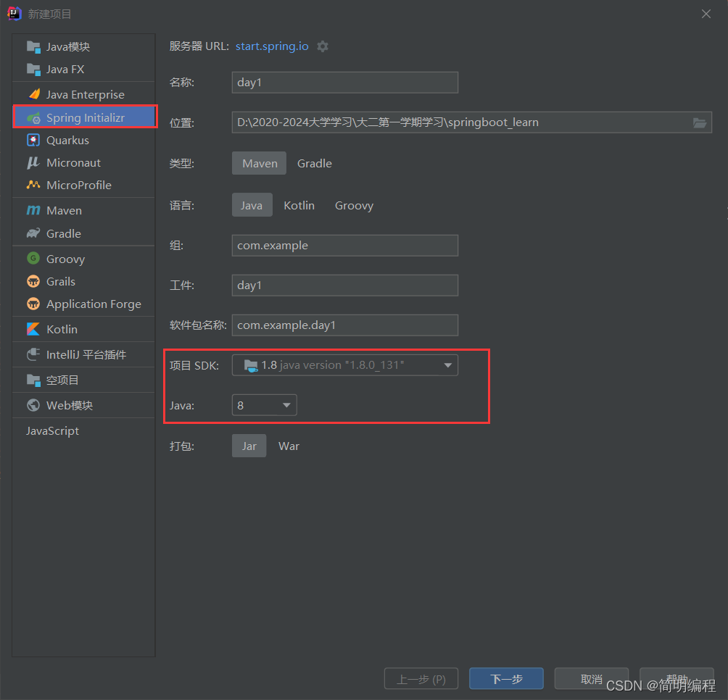Click the Groovy green G icon
728x700 pixels.
[x=33, y=259]
